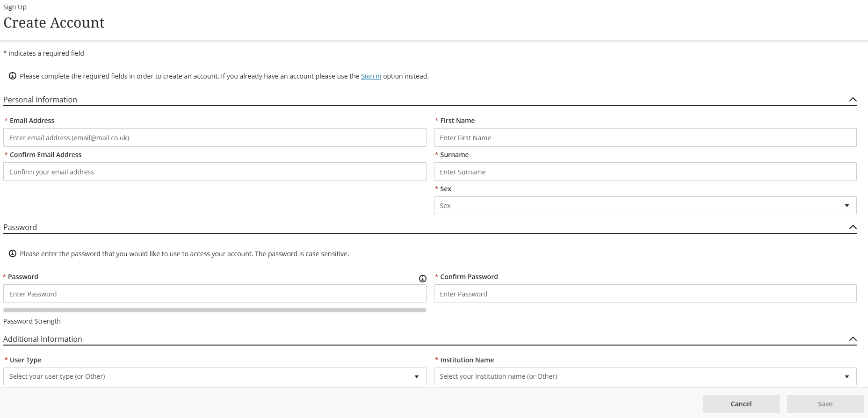Image resolution: width=868 pixels, height=418 pixels.
Task: Collapse the Password section
Action: point(853,227)
